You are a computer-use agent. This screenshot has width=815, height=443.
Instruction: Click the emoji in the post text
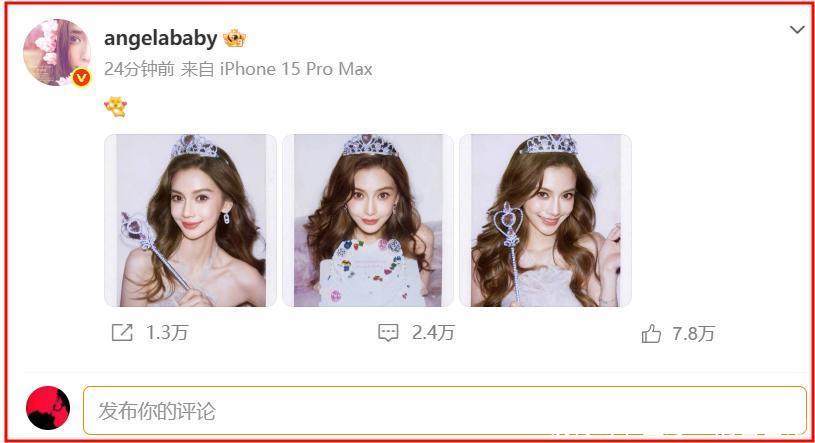pos(115,107)
